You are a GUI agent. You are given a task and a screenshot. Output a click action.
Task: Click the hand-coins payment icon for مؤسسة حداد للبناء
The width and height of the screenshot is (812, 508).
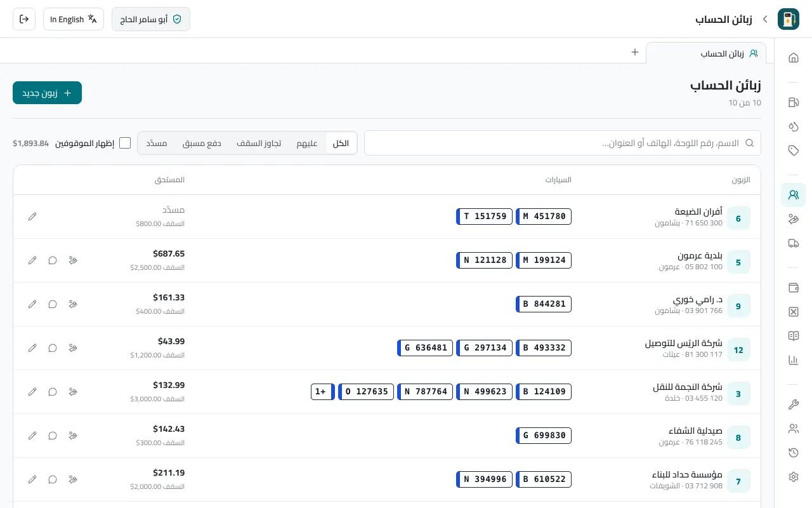point(73,479)
